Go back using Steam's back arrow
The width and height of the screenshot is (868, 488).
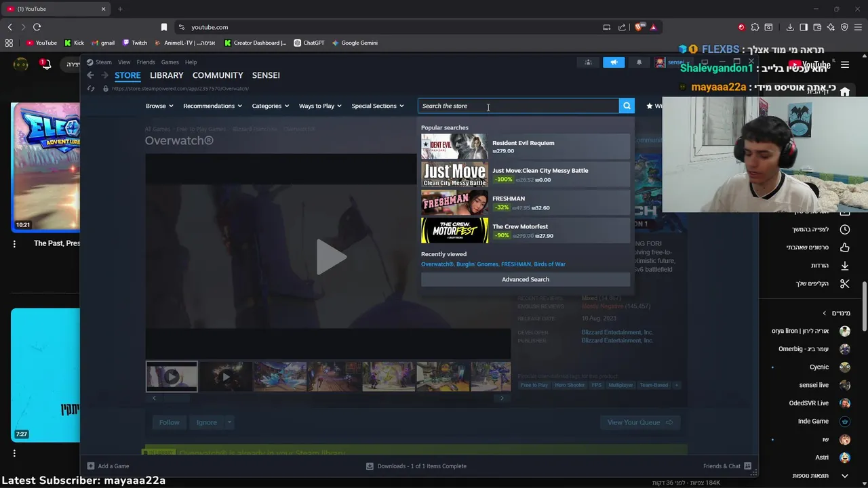(90, 75)
